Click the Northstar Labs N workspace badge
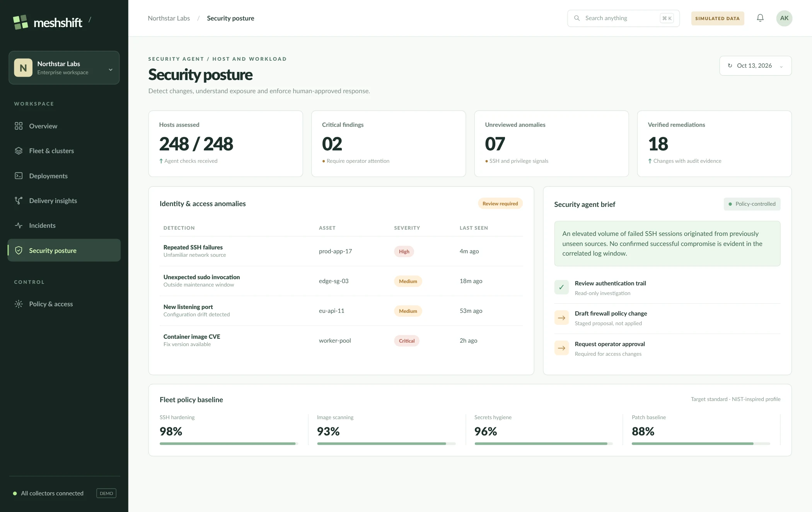 tap(23, 68)
